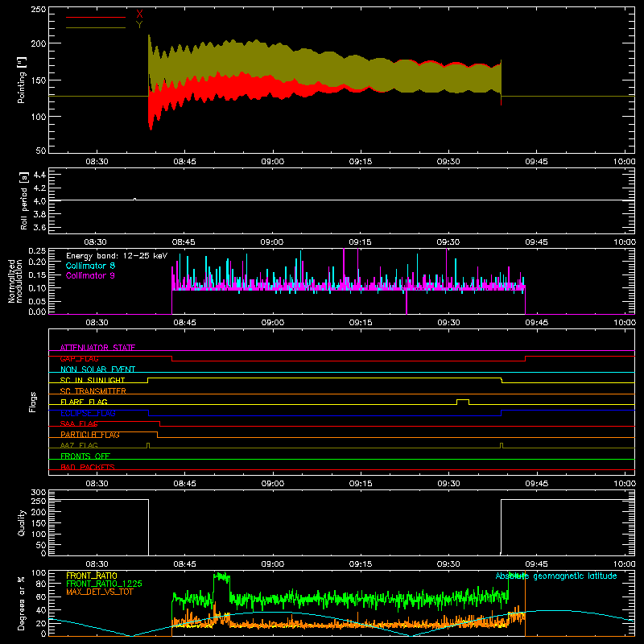Click the "3.6" Roll period tick
This screenshot has width=644, height=644.
coord(39,228)
